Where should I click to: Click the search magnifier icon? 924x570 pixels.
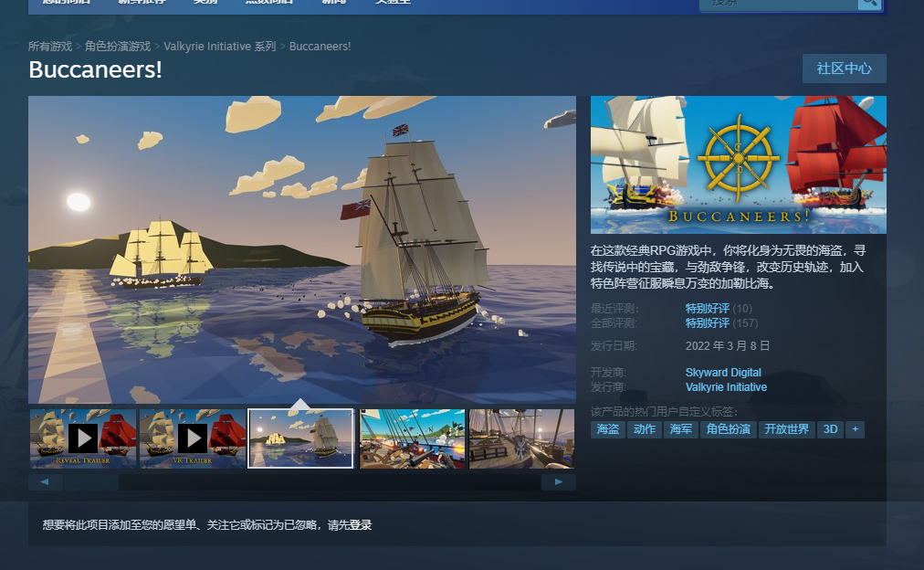tap(869, 3)
